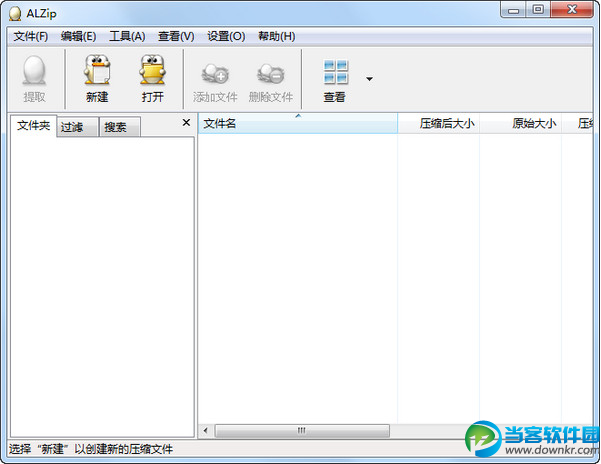Expand the View mode dropdown arrow
601x464 pixels.
369,79
